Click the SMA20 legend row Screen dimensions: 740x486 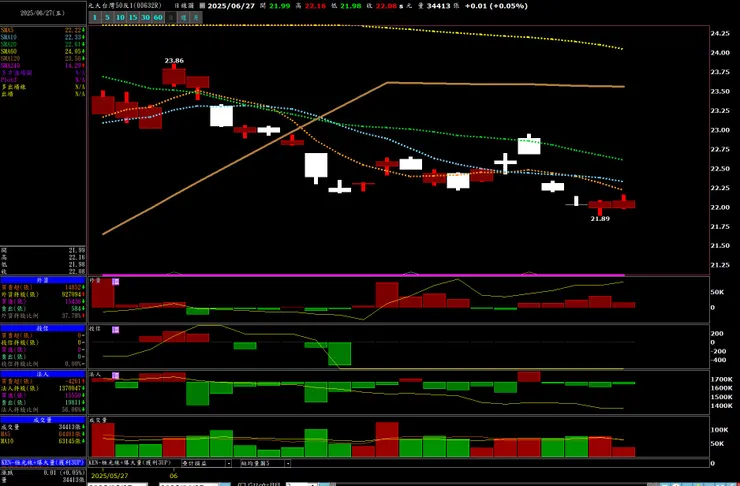tap(43, 44)
